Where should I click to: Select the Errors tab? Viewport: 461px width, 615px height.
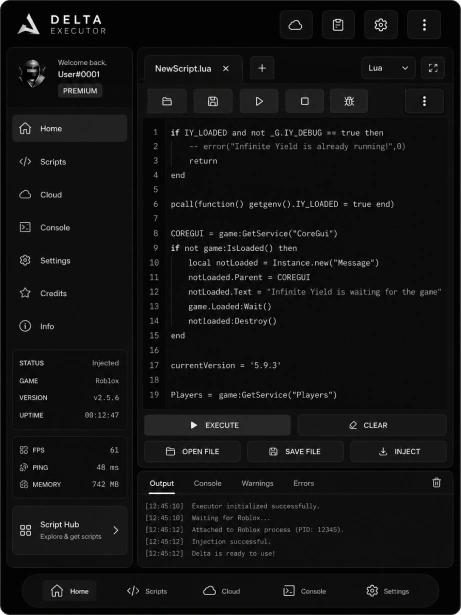(x=304, y=484)
